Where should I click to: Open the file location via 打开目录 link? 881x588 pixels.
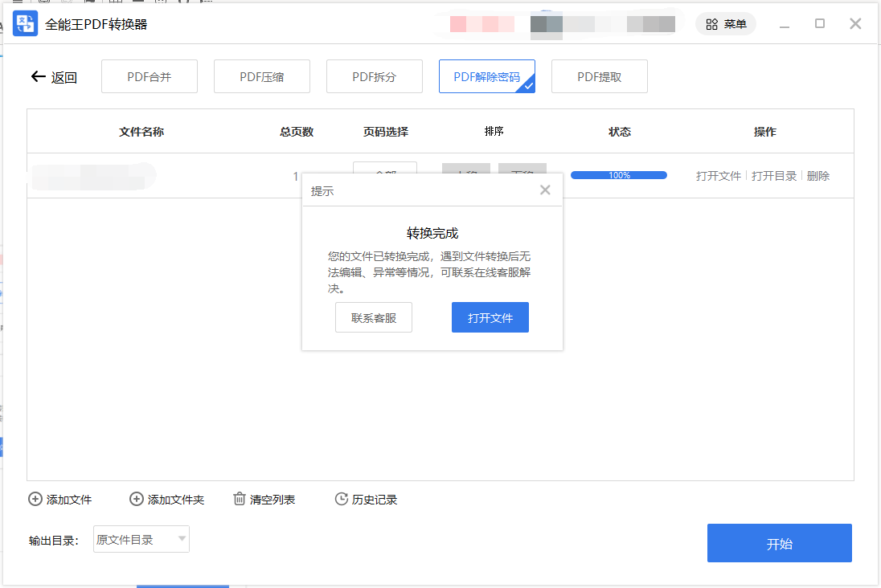773,175
